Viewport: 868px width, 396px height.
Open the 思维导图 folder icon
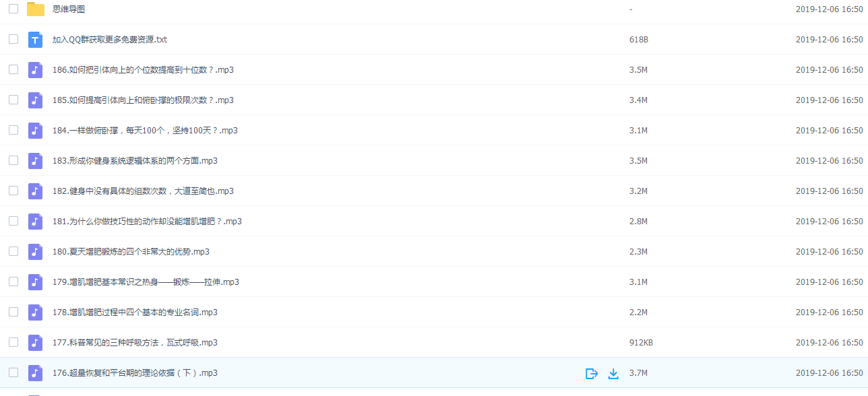pos(36,9)
